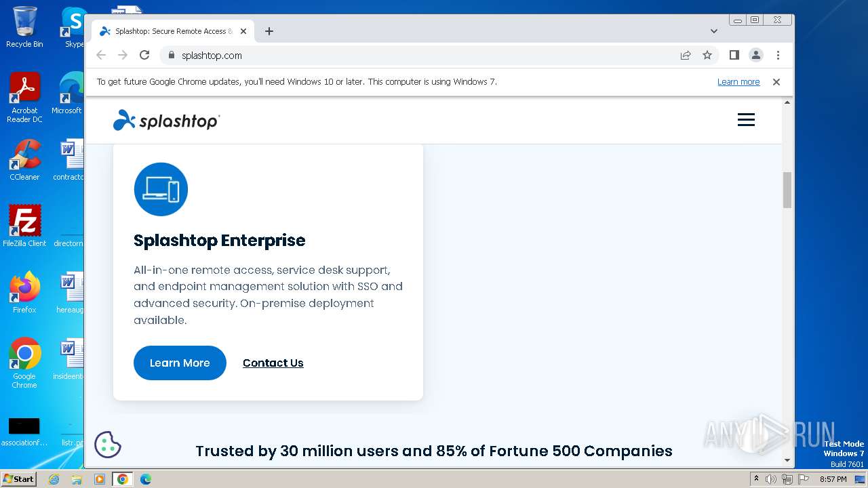The image size is (868, 488).
Task: Select the Splashtop: Secure Remote Access tab
Action: (173, 31)
